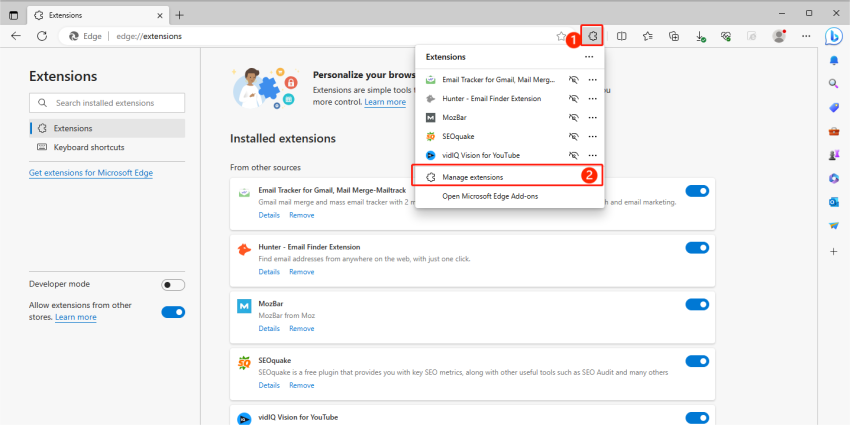Screen dimensions: 850x425
Task: Click the Refresh page icon
Action: click(42, 36)
